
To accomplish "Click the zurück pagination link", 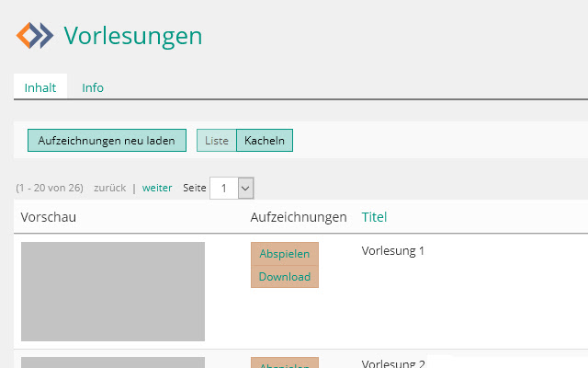I will pyautogui.click(x=110, y=188).
